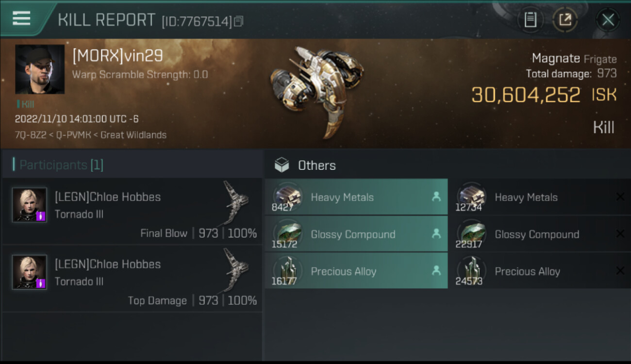Screen dimensions: 631x364
Task: Close the kill report window
Action: tap(608, 20)
